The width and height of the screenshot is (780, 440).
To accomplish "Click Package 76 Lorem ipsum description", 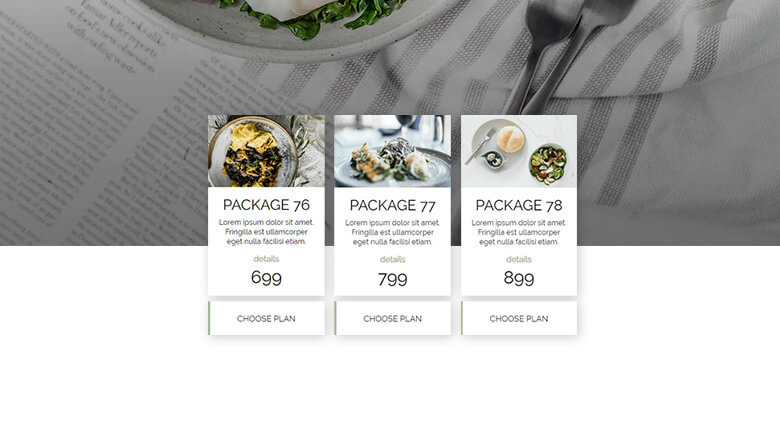I will point(266,232).
